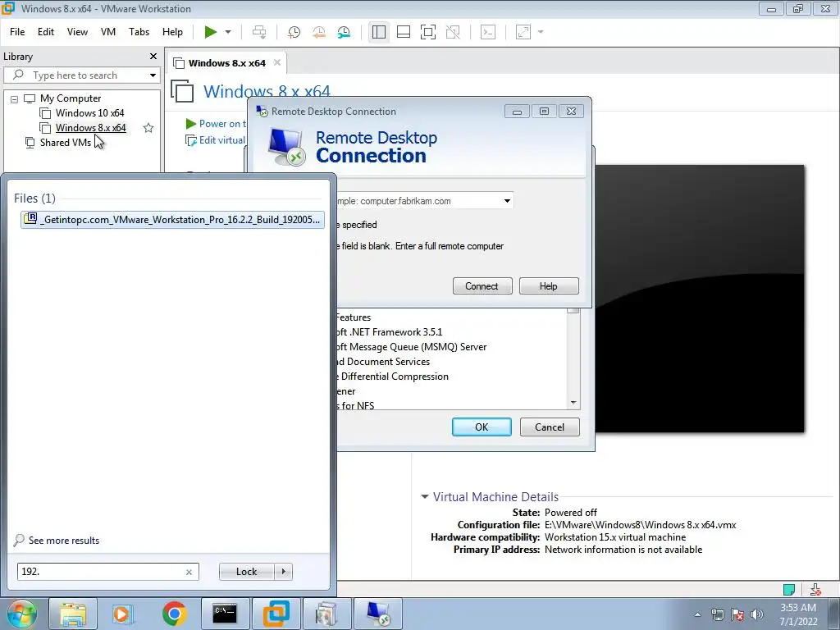This screenshot has height=630, width=840.
Task: Open the Action Center flag icon
Action: 737,614
